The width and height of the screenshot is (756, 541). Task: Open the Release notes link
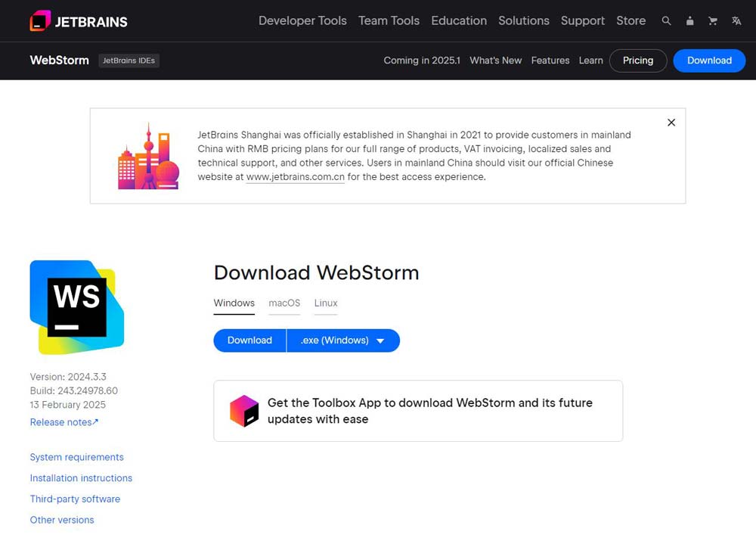click(64, 422)
